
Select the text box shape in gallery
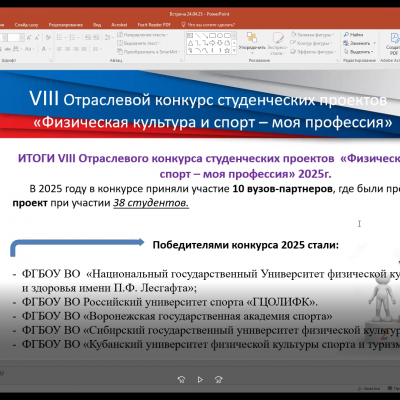pyautogui.click(x=190, y=35)
